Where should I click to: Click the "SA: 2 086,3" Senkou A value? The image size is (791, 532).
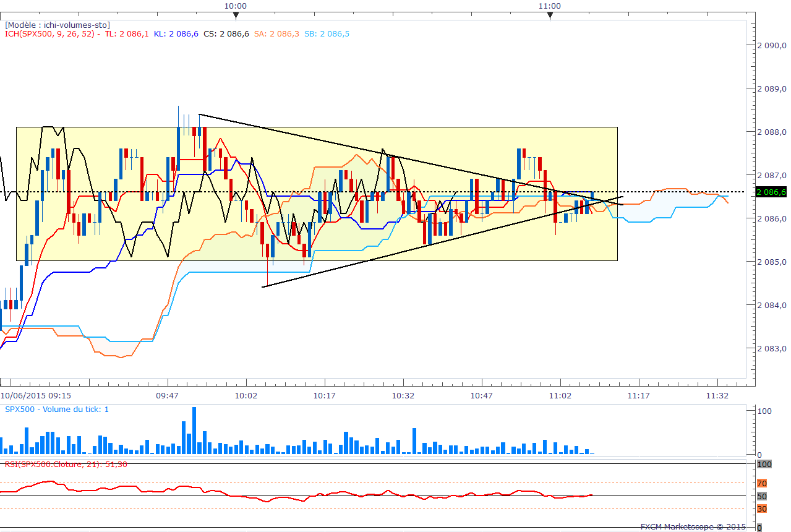[277, 33]
